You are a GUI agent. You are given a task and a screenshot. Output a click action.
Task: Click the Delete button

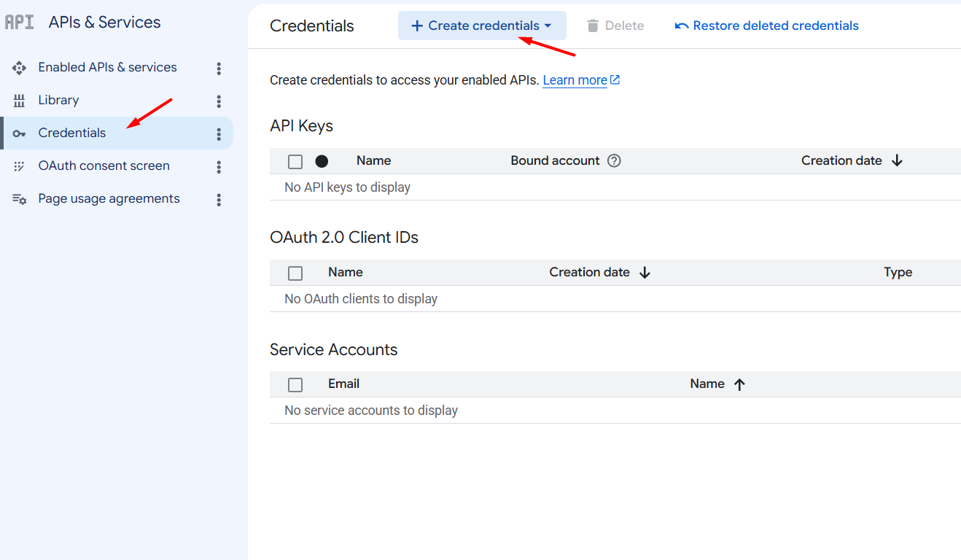615,26
